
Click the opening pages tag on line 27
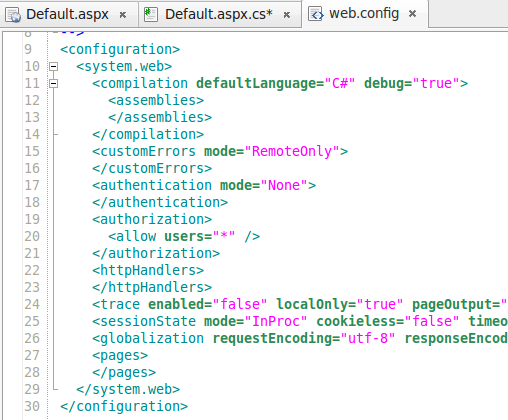point(120,355)
